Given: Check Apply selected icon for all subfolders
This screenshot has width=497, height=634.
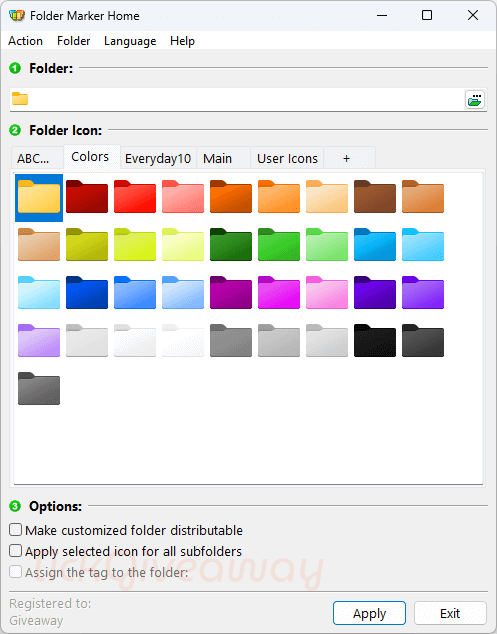Looking at the screenshot, I should tap(125, 551).
